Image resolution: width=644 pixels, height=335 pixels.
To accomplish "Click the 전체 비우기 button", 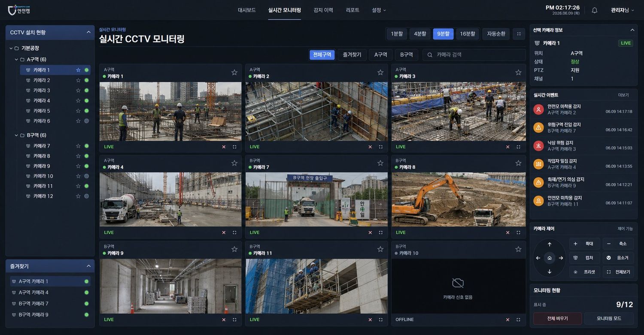I will [557, 319].
